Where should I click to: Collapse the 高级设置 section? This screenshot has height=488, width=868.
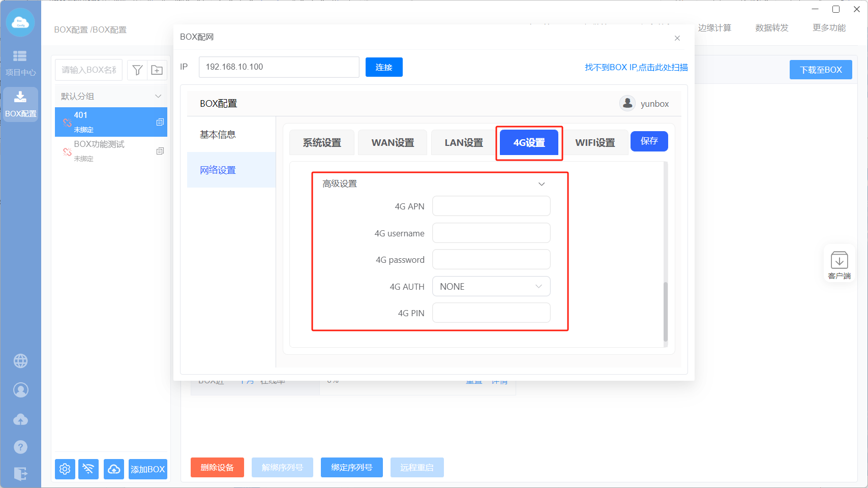(542, 184)
